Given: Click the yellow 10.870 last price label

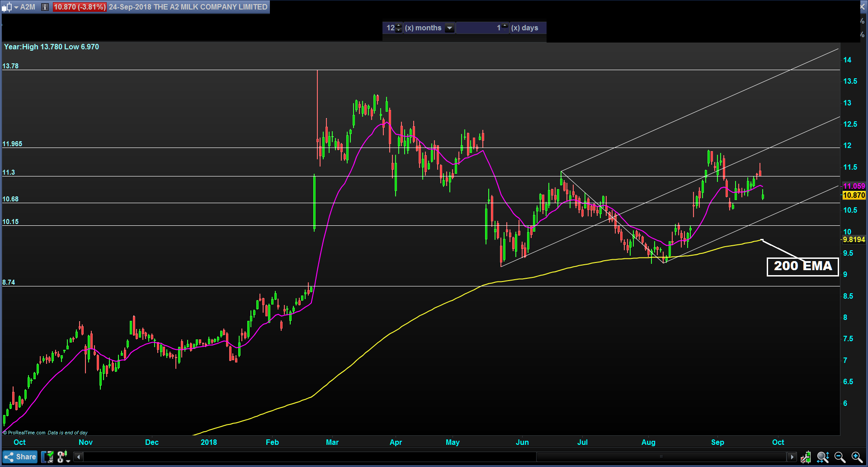Looking at the screenshot, I should 854,195.
